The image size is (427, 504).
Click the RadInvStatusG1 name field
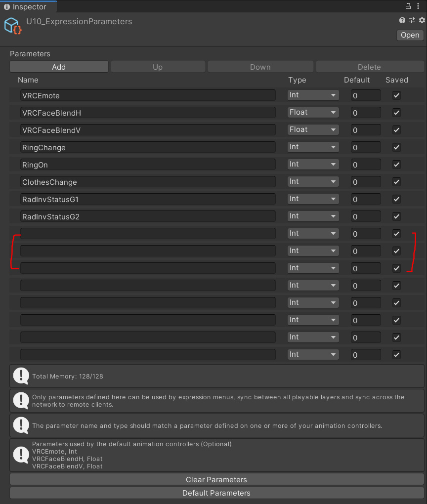(148, 199)
